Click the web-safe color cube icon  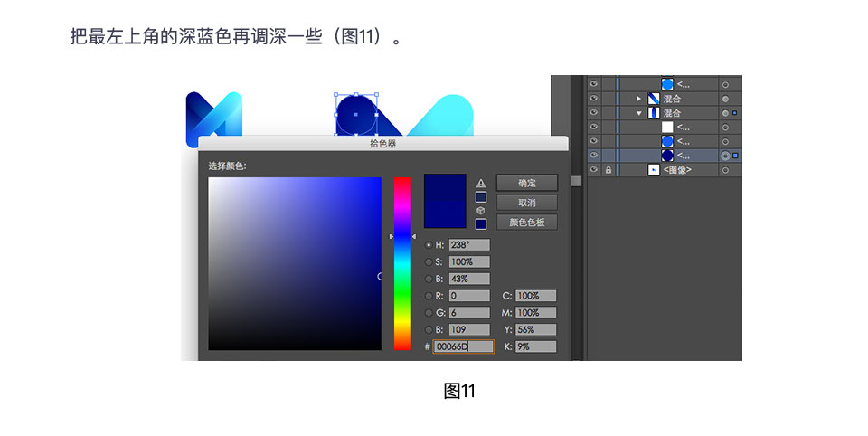coord(480,211)
